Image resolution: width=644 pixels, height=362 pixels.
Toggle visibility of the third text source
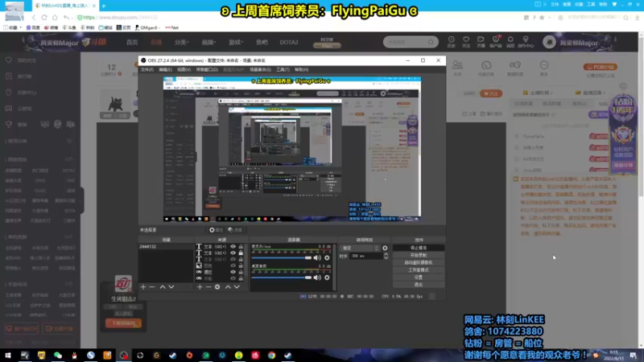coord(233,259)
